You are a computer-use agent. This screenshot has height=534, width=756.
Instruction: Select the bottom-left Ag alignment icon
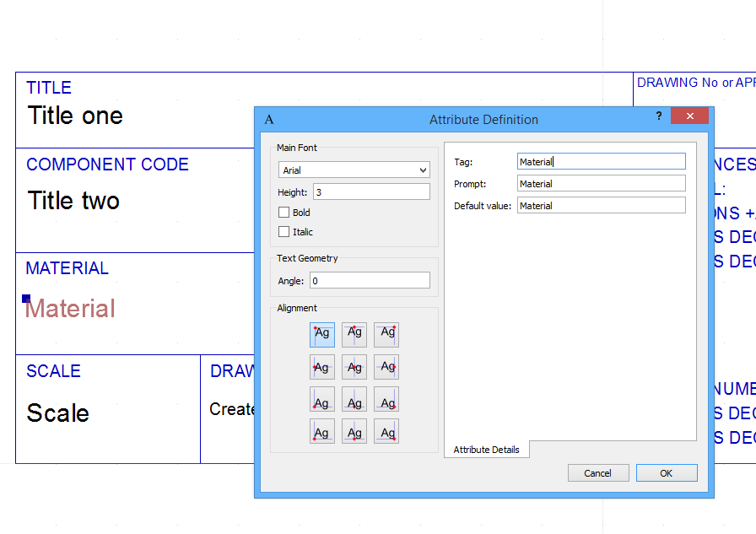tap(321, 430)
